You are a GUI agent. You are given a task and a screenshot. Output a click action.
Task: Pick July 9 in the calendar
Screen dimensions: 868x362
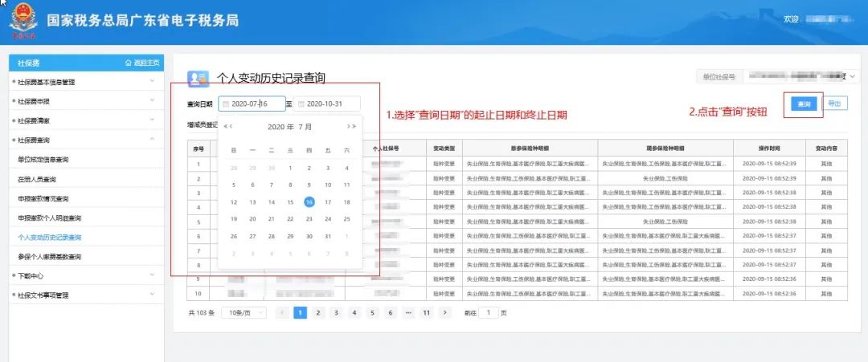tap(309, 185)
